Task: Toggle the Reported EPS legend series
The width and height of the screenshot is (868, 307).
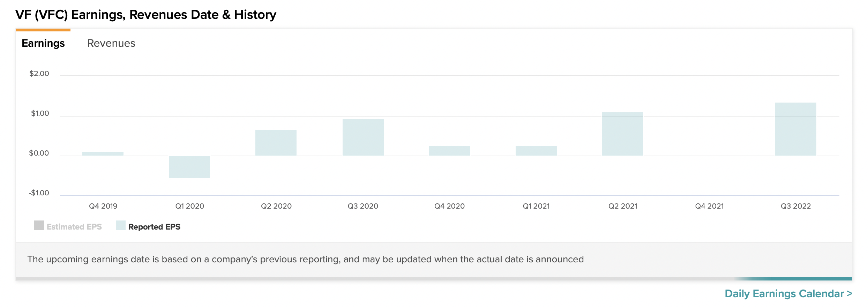Action: click(x=148, y=226)
